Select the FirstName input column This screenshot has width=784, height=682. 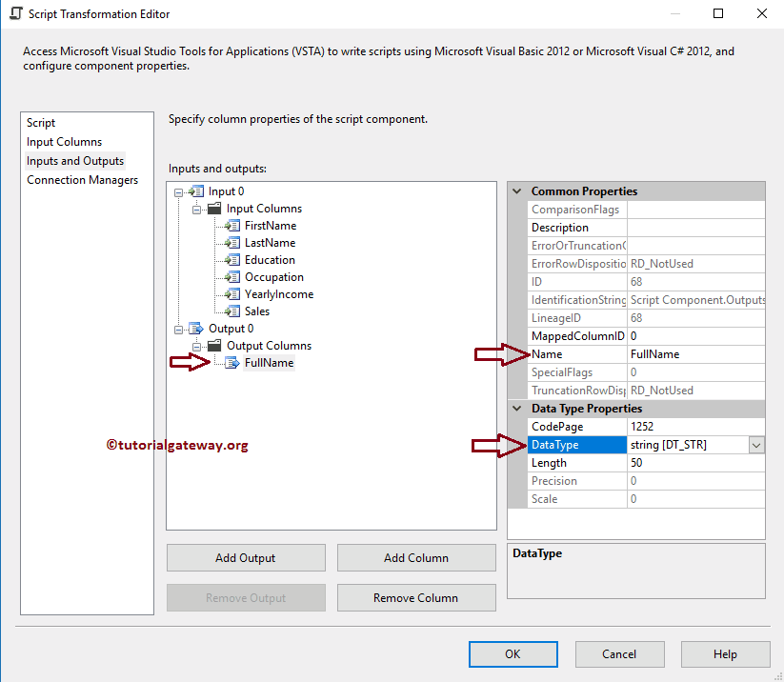click(x=271, y=226)
